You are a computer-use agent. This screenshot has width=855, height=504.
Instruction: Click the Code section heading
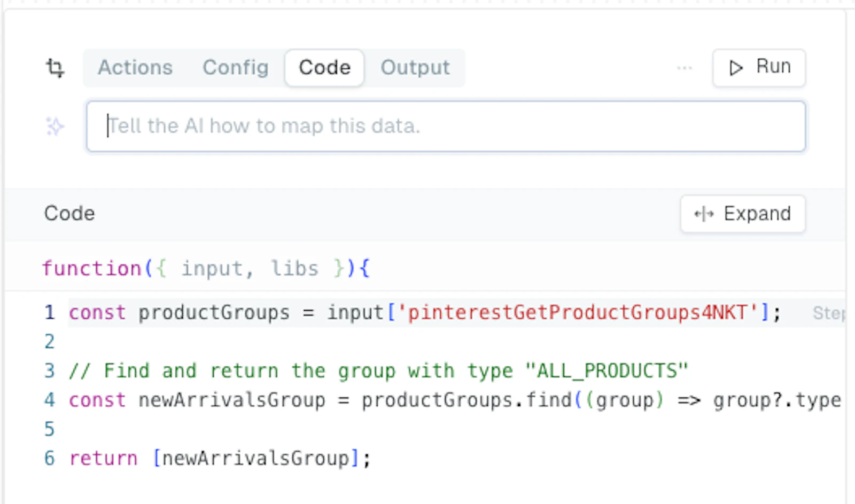tap(69, 214)
